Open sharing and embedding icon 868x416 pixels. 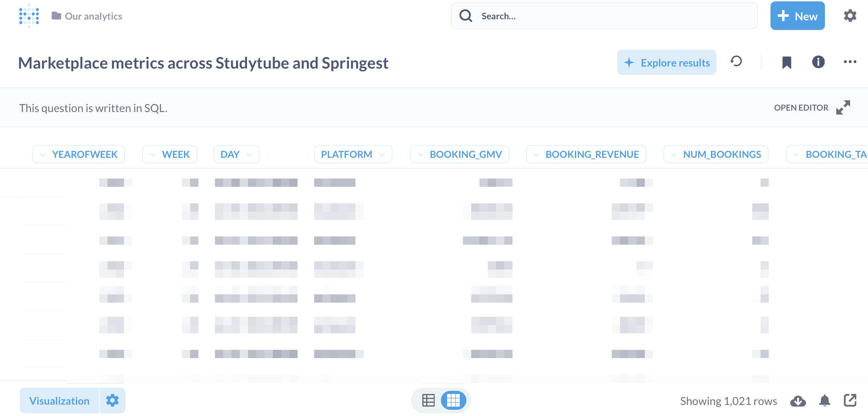850,400
